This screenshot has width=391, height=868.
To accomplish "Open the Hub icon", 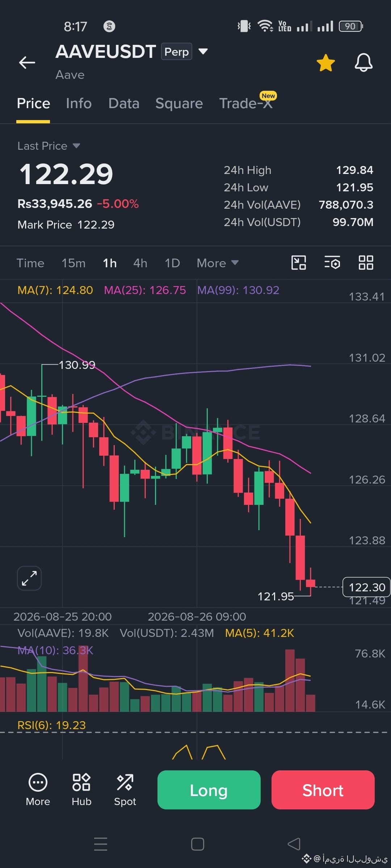I will point(81,790).
